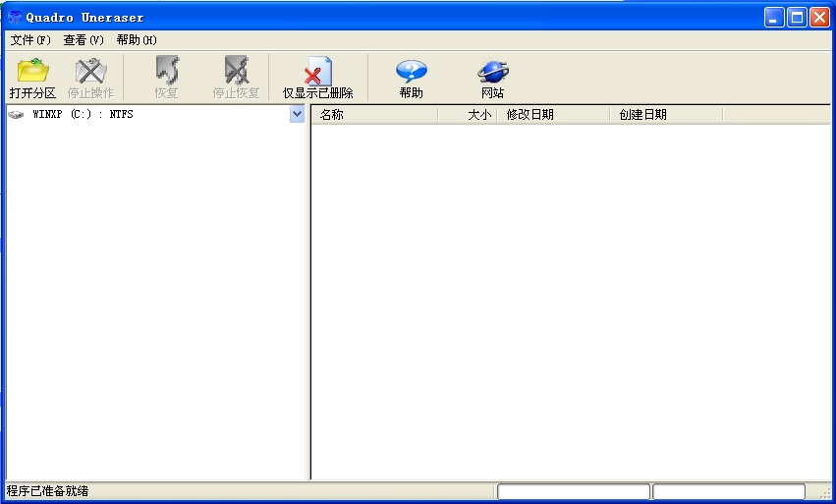The image size is (836, 504).
Task: Sort by Name (名称) column header
Action: [x=375, y=115]
